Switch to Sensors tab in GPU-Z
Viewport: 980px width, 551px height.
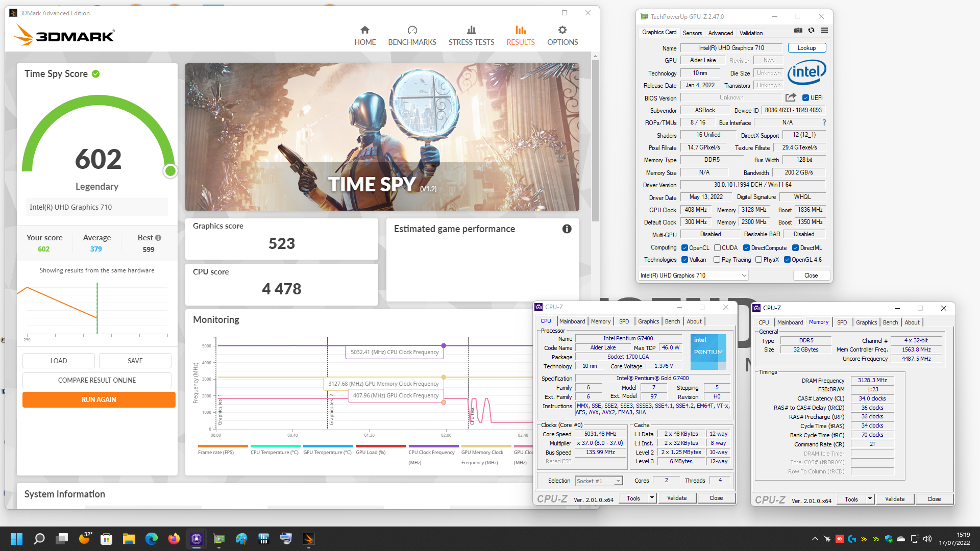pyautogui.click(x=692, y=33)
